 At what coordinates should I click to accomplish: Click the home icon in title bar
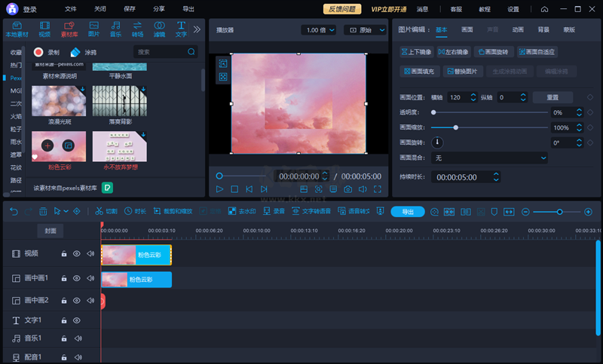(x=545, y=9)
